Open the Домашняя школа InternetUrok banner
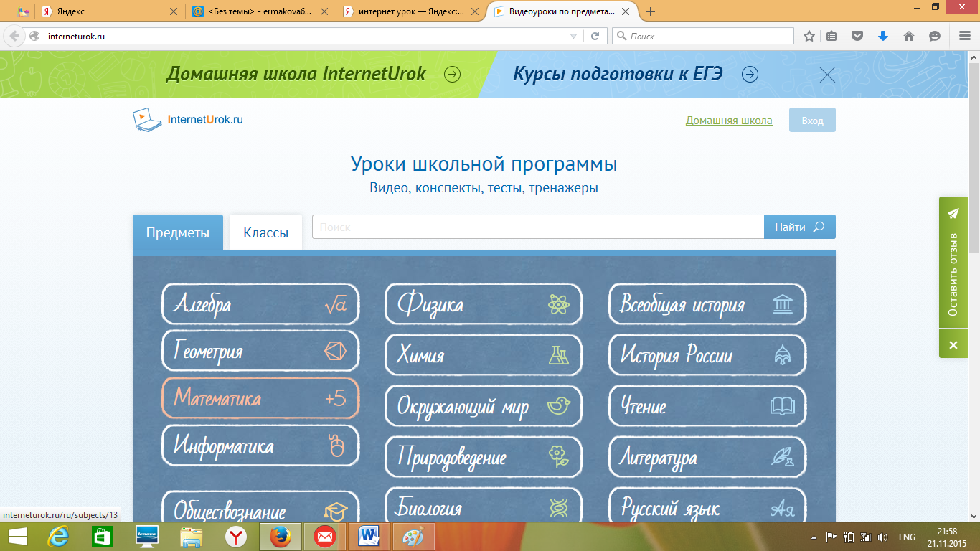Viewport: 980px width, 551px height. click(314, 74)
